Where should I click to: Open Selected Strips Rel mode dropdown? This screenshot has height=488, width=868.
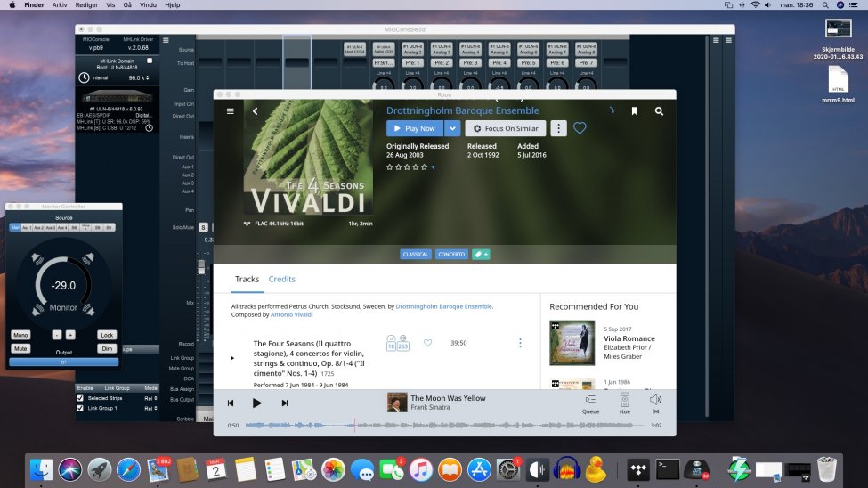pos(150,398)
